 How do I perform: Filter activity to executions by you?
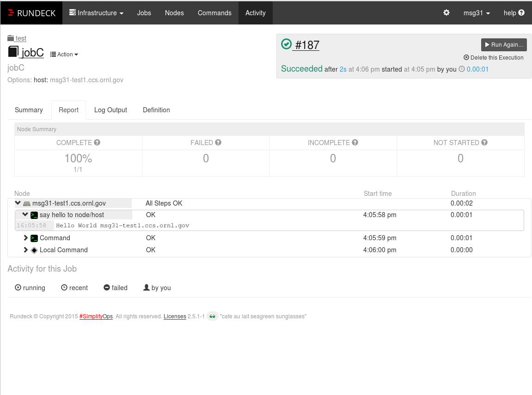pyautogui.click(x=157, y=288)
